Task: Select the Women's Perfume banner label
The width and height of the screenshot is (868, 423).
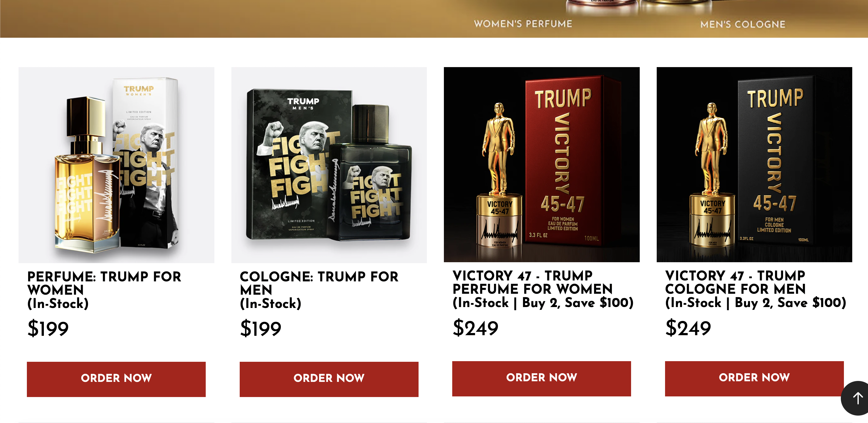Action: point(523,23)
